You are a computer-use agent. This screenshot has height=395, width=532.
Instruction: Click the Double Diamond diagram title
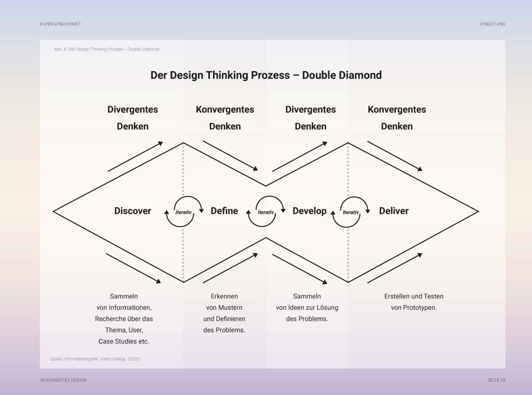click(266, 75)
